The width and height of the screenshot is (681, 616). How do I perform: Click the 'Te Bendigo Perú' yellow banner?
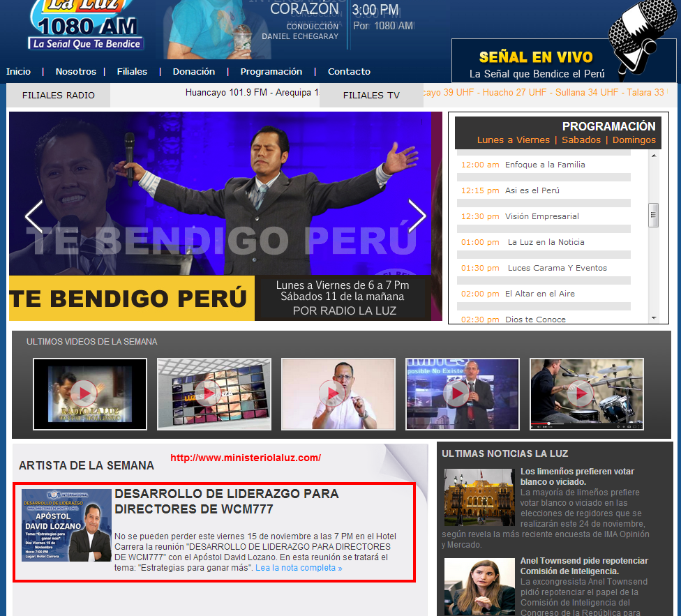click(x=132, y=298)
